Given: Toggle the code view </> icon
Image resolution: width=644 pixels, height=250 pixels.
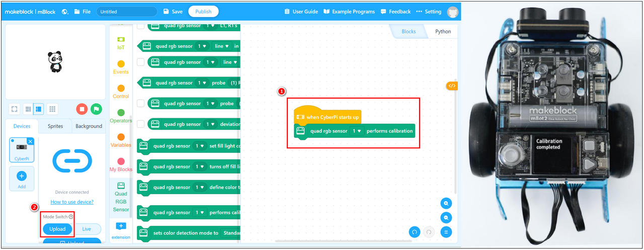Looking at the screenshot, I should (452, 86).
